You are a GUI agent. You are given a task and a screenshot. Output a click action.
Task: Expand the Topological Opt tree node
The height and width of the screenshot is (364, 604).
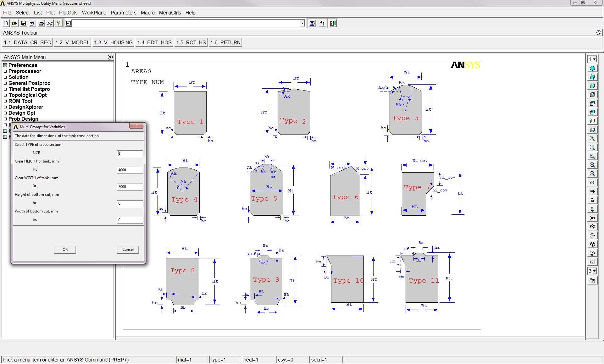5,95
